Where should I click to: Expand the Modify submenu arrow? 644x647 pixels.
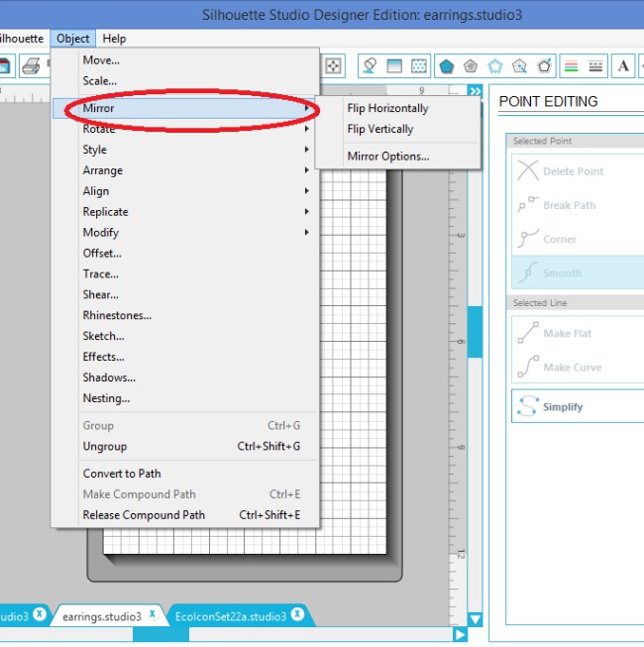(x=306, y=232)
